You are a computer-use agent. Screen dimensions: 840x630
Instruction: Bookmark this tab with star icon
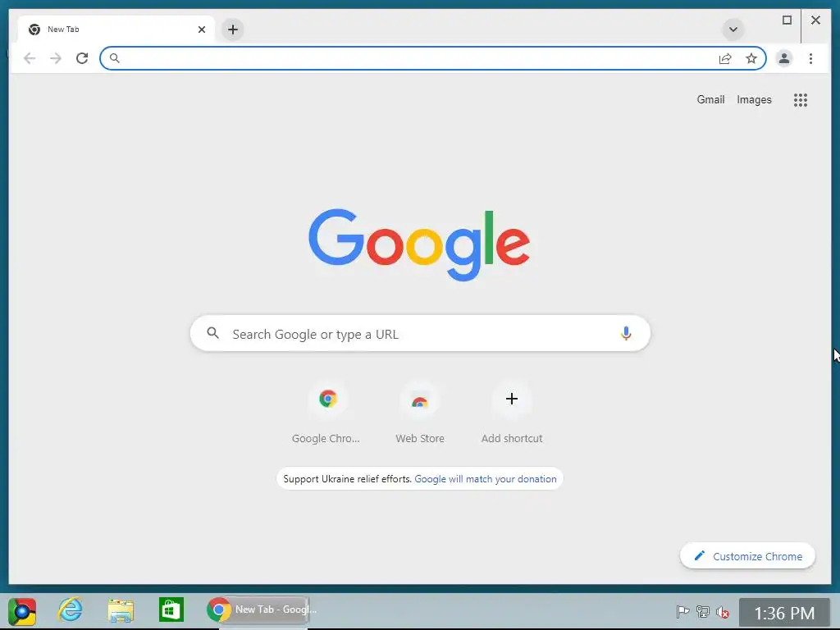751,58
